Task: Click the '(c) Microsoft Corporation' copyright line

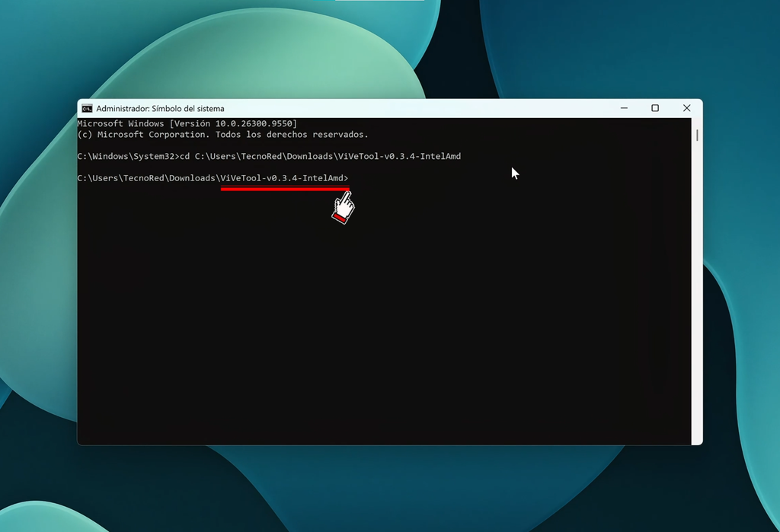Action: coord(223,134)
